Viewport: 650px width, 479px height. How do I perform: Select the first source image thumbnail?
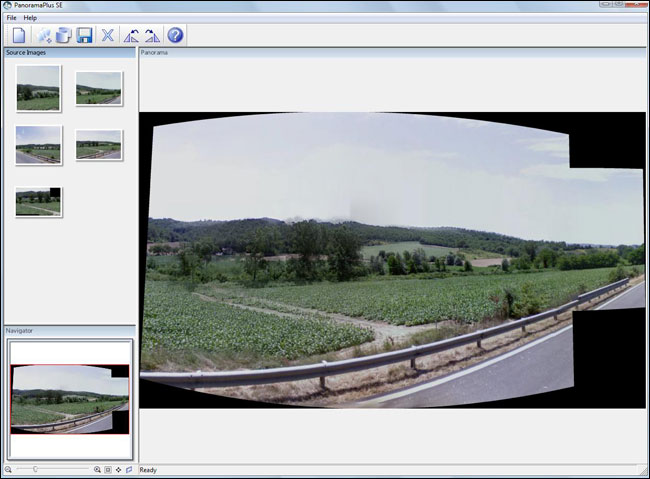pos(38,88)
